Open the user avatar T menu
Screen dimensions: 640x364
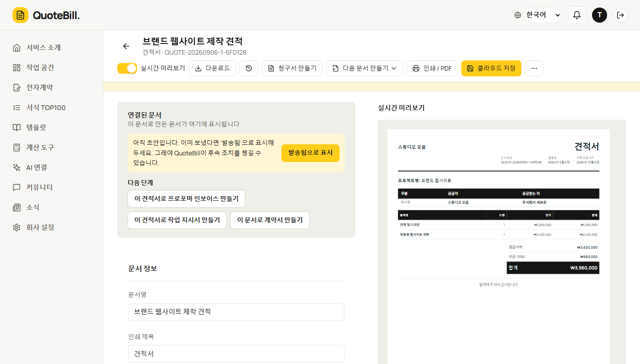click(x=600, y=15)
